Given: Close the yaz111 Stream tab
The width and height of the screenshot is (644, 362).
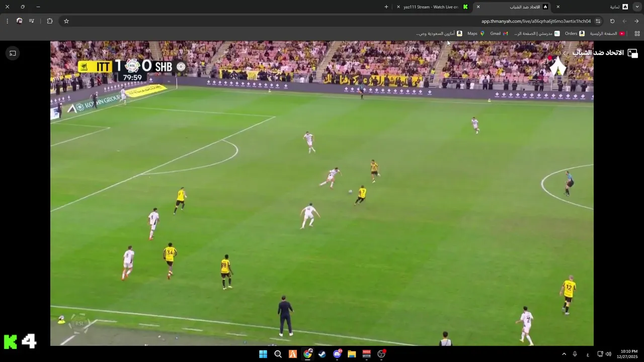Looking at the screenshot, I should (398, 7).
